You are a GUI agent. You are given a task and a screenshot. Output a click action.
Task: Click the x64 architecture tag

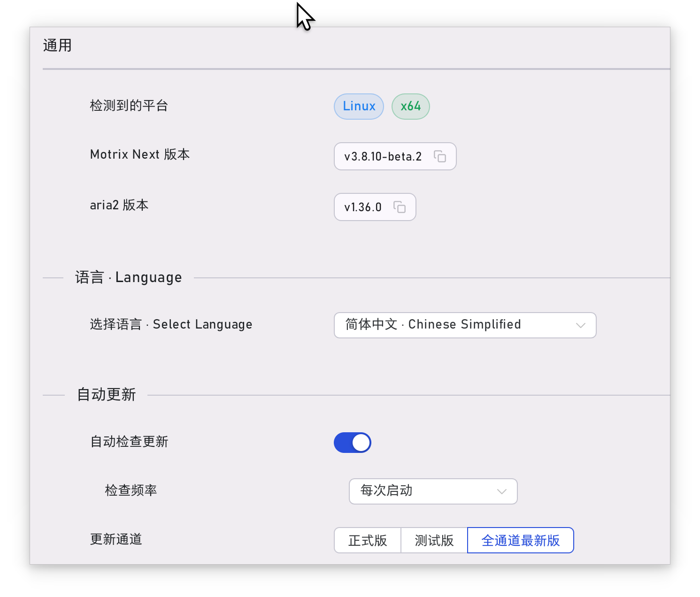pyautogui.click(x=411, y=107)
